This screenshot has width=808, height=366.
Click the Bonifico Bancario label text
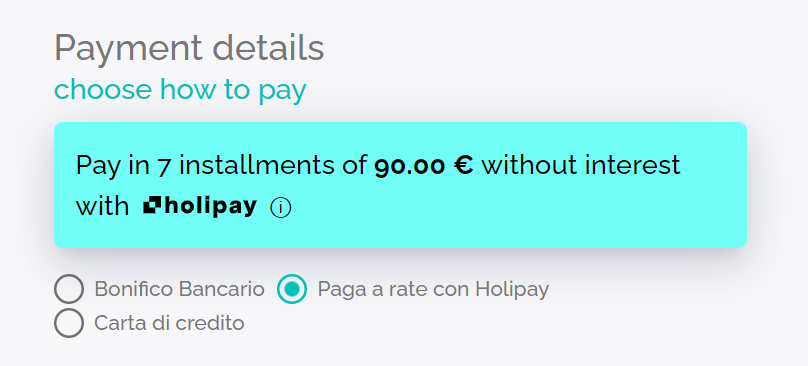(179, 289)
